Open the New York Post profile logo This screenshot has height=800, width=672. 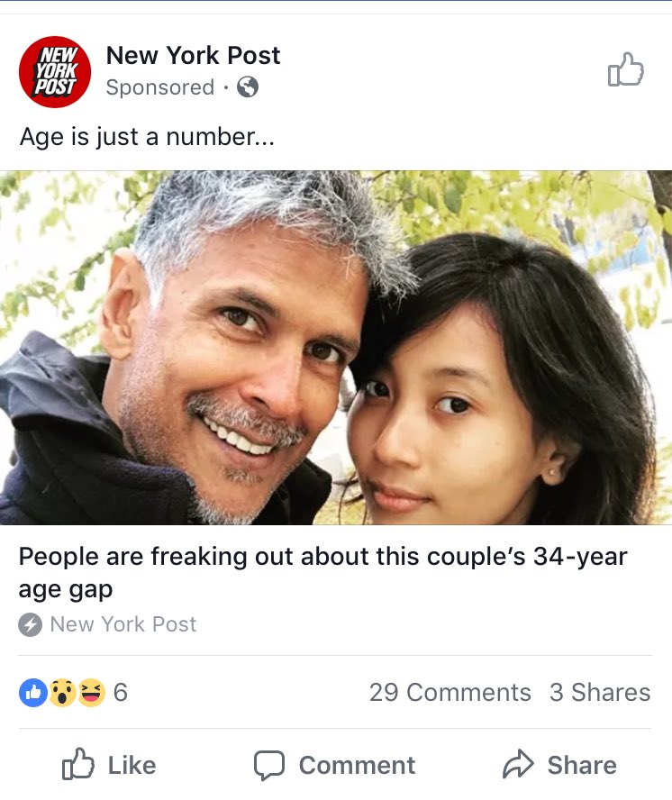55,71
